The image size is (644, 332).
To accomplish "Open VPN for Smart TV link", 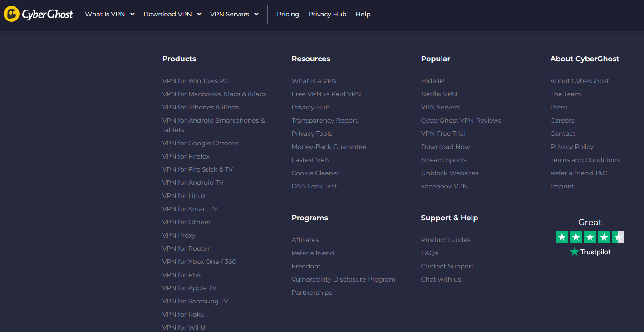I will click(x=190, y=209).
